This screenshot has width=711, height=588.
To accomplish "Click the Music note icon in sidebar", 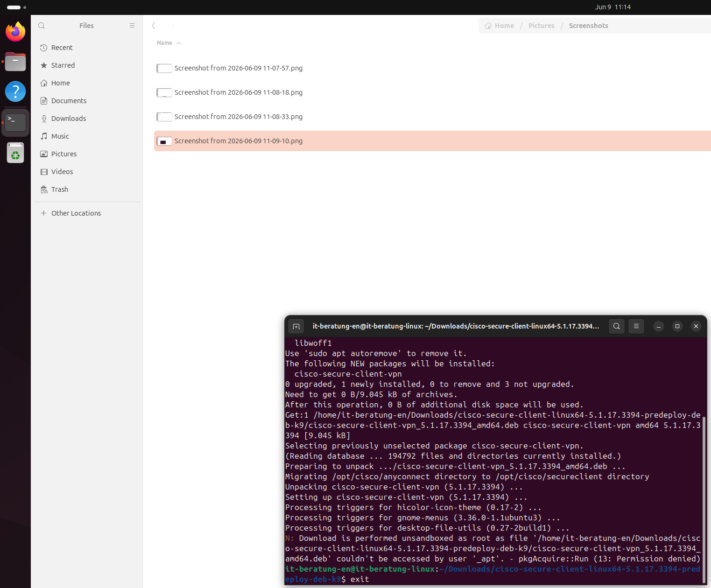I will point(44,136).
